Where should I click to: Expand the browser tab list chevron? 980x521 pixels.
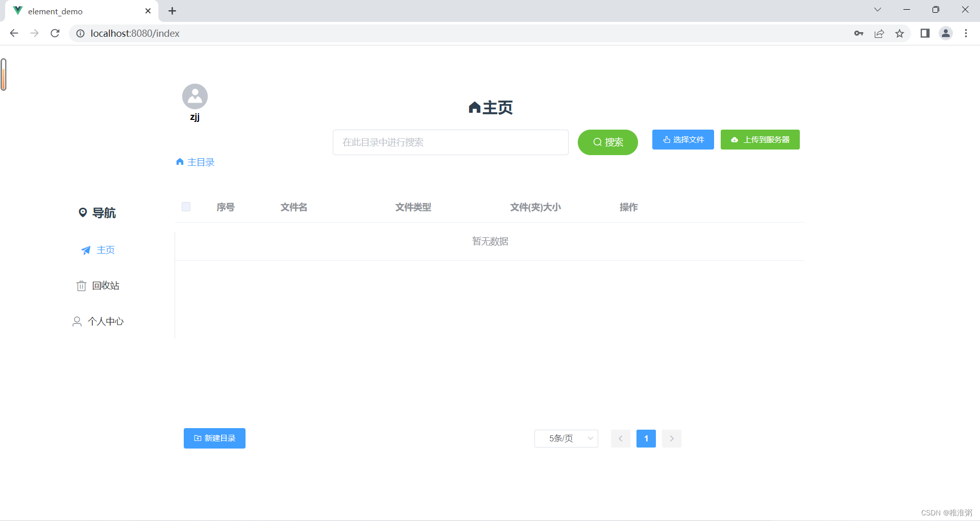tap(877, 9)
